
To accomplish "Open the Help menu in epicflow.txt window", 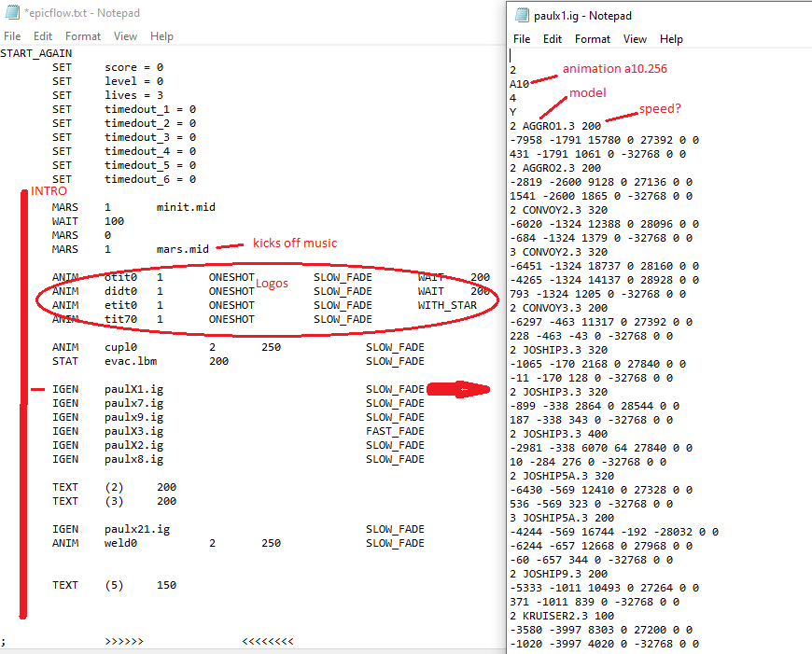I will click(161, 36).
